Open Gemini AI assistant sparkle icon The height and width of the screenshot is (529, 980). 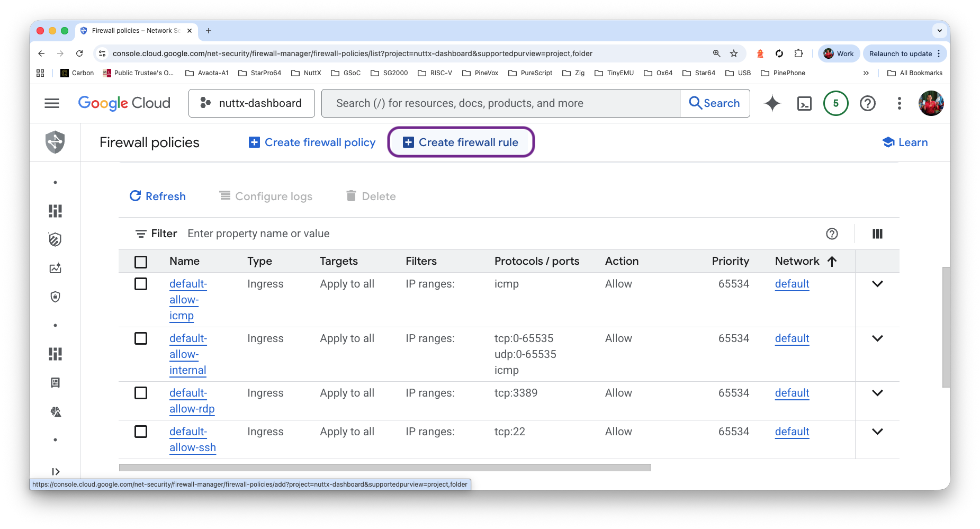click(772, 103)
